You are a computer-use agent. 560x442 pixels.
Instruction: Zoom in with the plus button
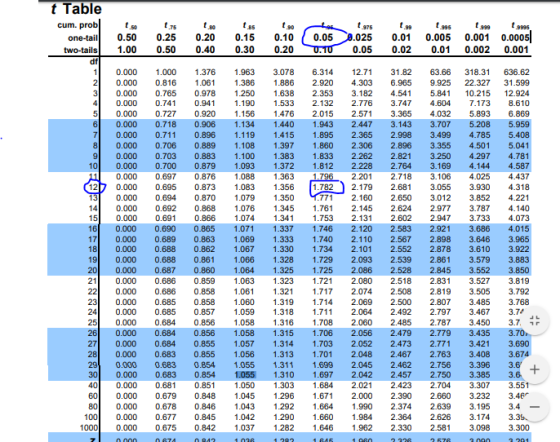coord(535,370)
